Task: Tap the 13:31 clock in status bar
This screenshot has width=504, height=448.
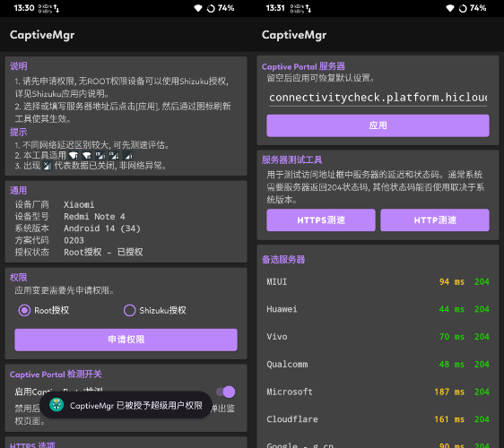Action: (x=275, y=8)
